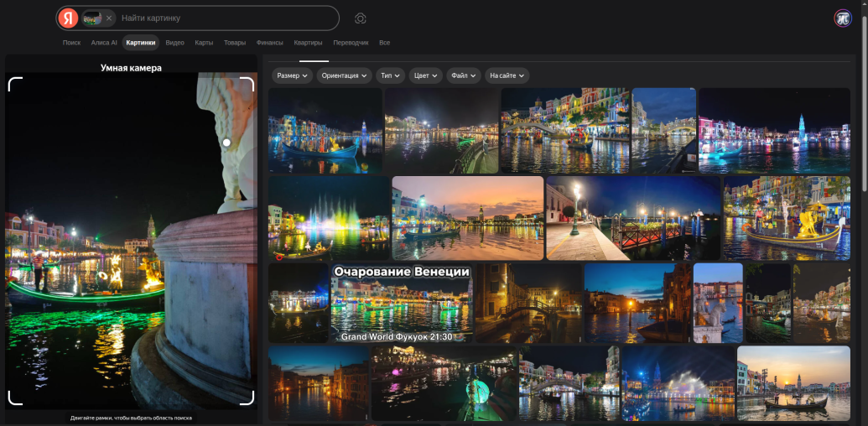Screen dimensions: 868x426
Task: Click the top-left crop frame corner handle
Action: point(15,84)
